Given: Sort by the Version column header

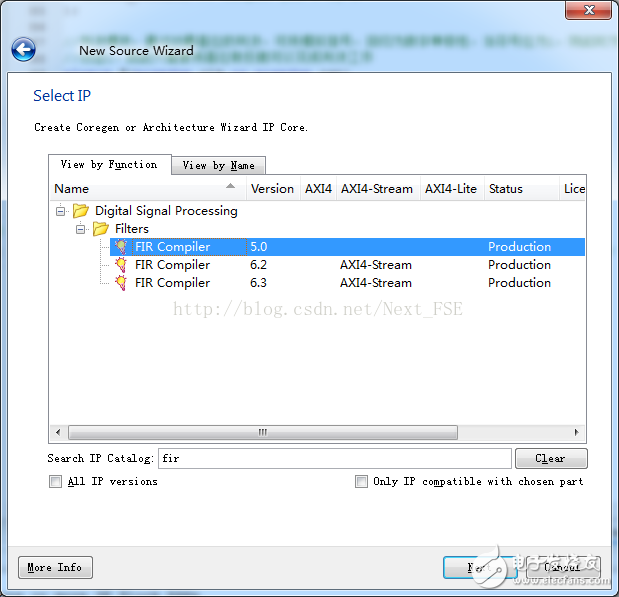Looking at the screenshot, I should [273, 189].
